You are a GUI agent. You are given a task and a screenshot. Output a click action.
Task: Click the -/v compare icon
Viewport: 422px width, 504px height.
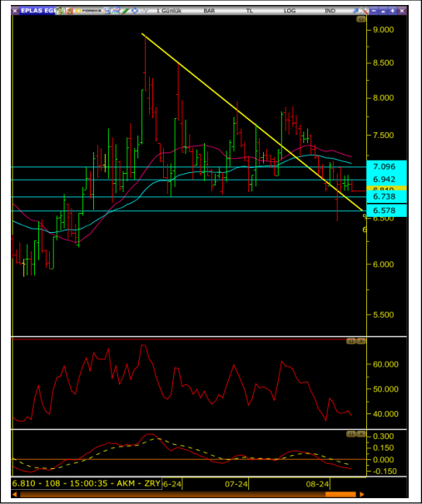pyautogui.click(x=144, y=11)
